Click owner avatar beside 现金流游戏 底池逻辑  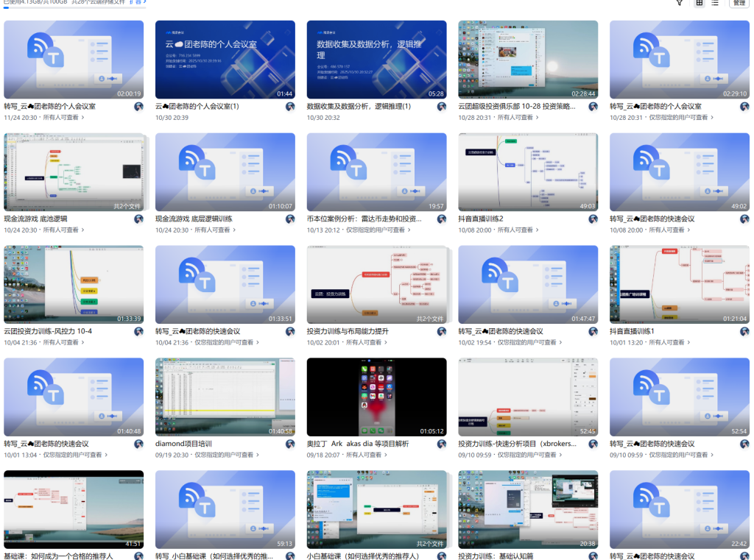click(x=138, y=219)
